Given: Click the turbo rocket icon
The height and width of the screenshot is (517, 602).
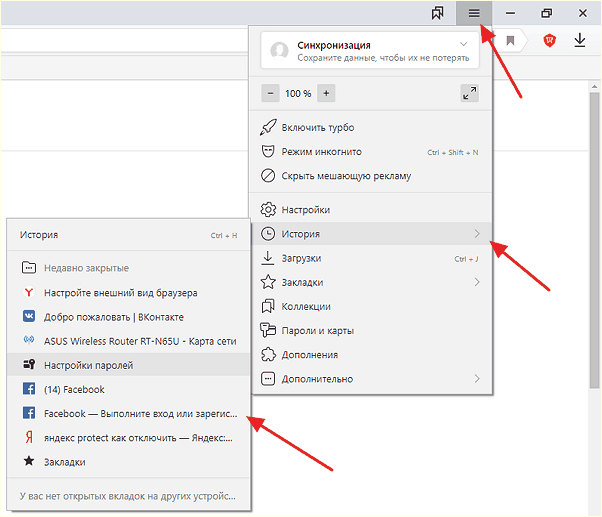Looking at the screenshot, I should click(268, 127).
